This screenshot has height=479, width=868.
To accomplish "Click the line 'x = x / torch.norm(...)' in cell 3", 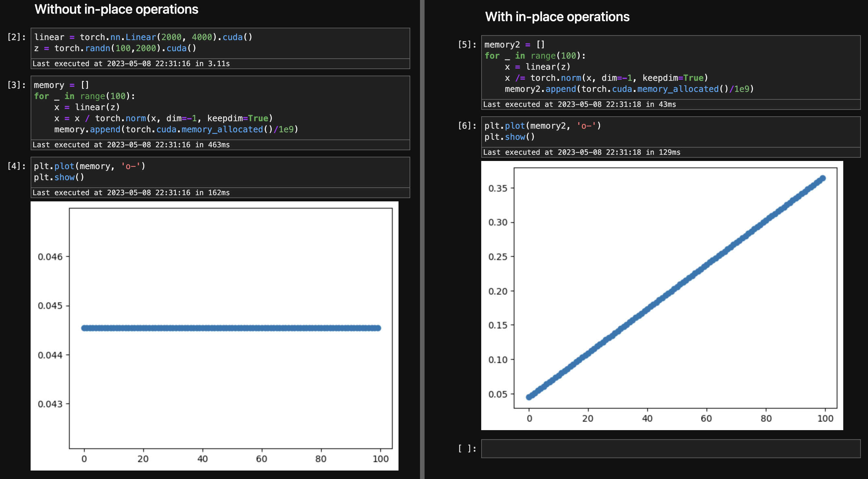I will 163,118.
